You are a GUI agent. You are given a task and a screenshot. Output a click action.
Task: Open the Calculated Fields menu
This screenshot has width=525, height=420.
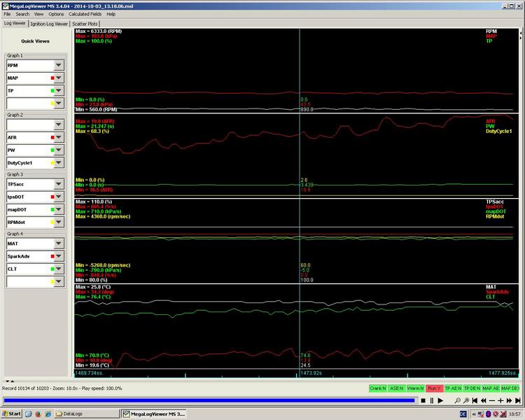coord(85,14)
